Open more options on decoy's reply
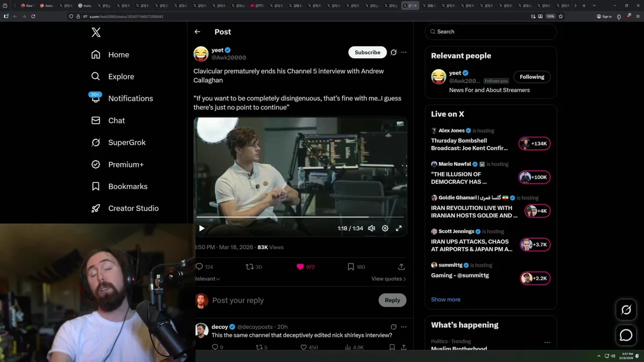Screen dimensions: 644x362 (x=404, y=327)
